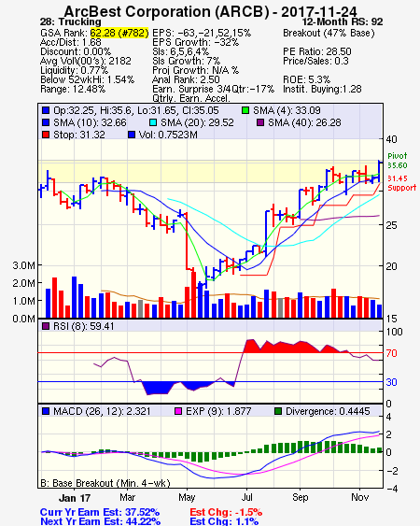420x526 pixels.
Task: Click 'Range: 12.48%' text
Action: 73,90
